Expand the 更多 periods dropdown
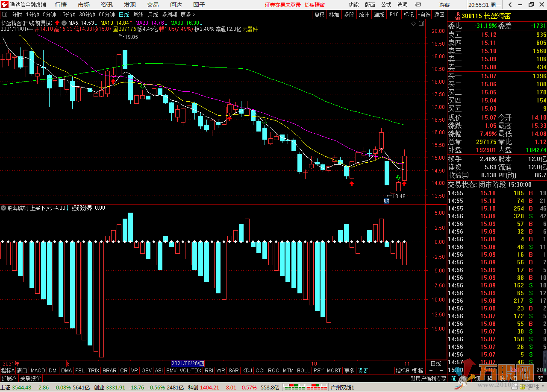The height and width of the screenshot is (392, 547). click(188, 15)
